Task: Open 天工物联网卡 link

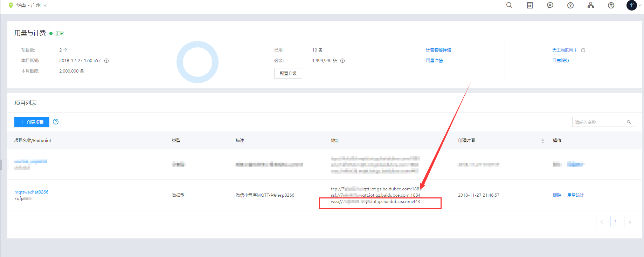Action: pos(565,50)
